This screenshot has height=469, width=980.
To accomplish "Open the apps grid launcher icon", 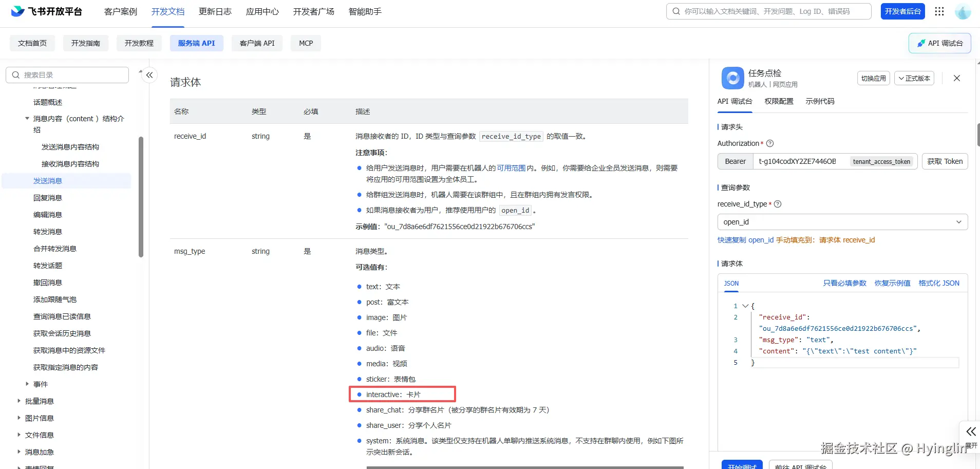I will point(939,11).
